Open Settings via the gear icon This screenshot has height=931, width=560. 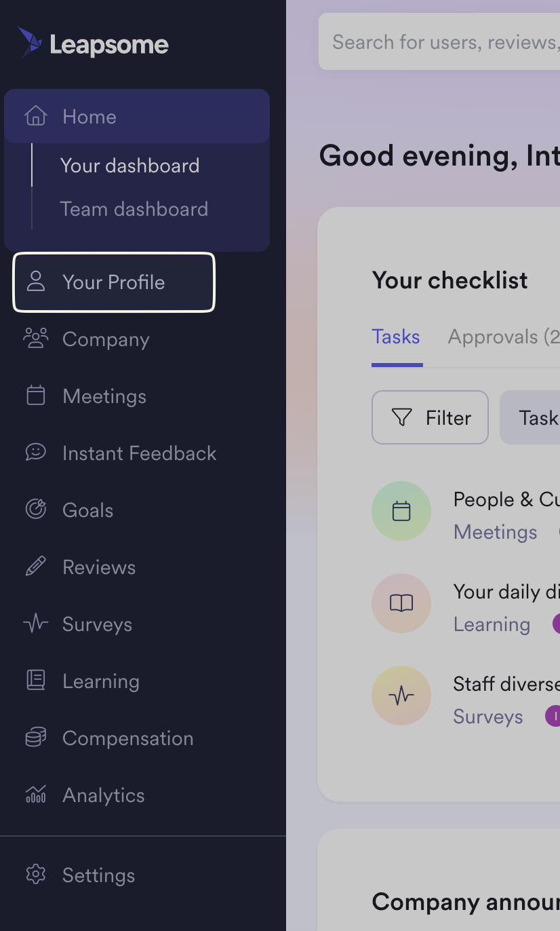[35, 875]
